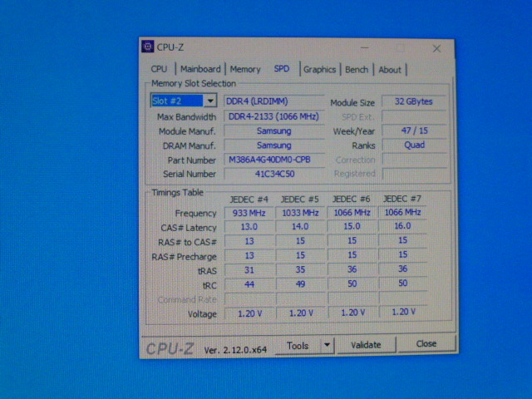
Task: Click the Tools button
Action: coord(298,346)
